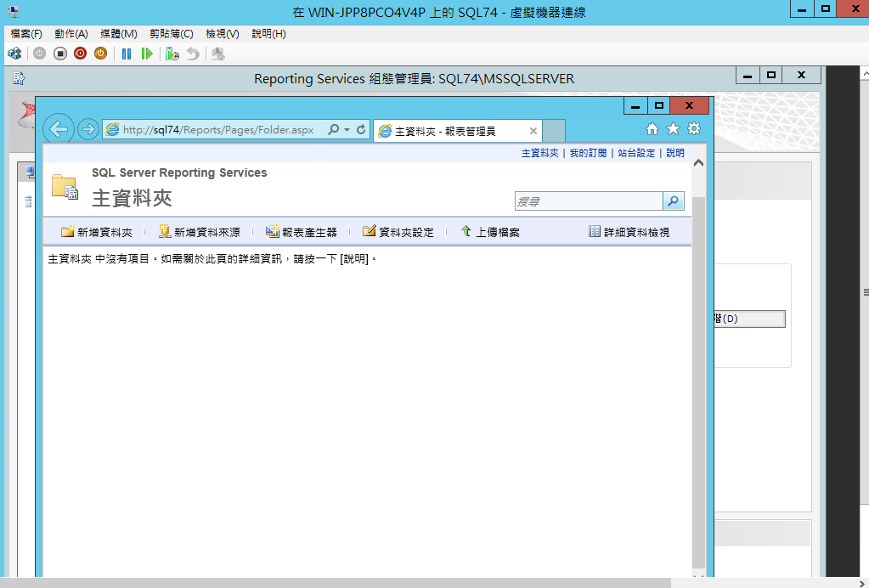The height and width of the screenshot is (588, 869).
Task: Maximize the Reporting Services 組態管理員 window
Action: (771, 76)
